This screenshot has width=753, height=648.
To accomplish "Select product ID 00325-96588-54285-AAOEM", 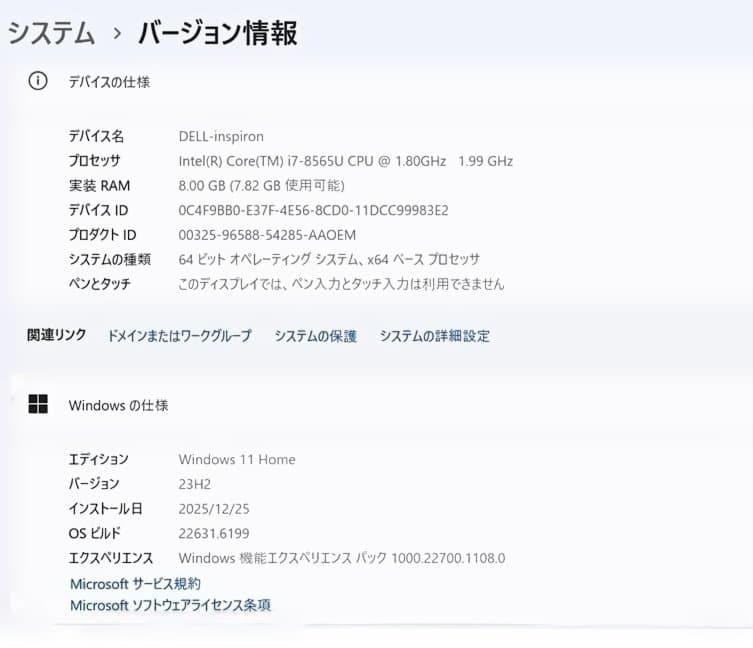I will coord(267,235).
